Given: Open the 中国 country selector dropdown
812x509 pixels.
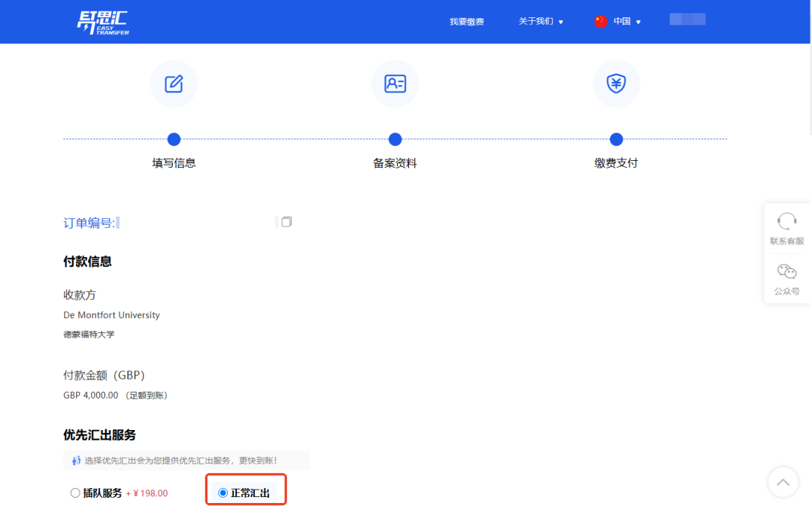Looking at the screenshot, I should tap(627, 22).
